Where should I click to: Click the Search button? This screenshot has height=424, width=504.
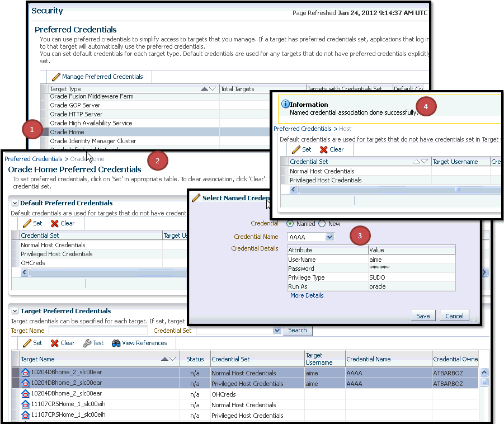pyautogui.click(x=298, y=330)
